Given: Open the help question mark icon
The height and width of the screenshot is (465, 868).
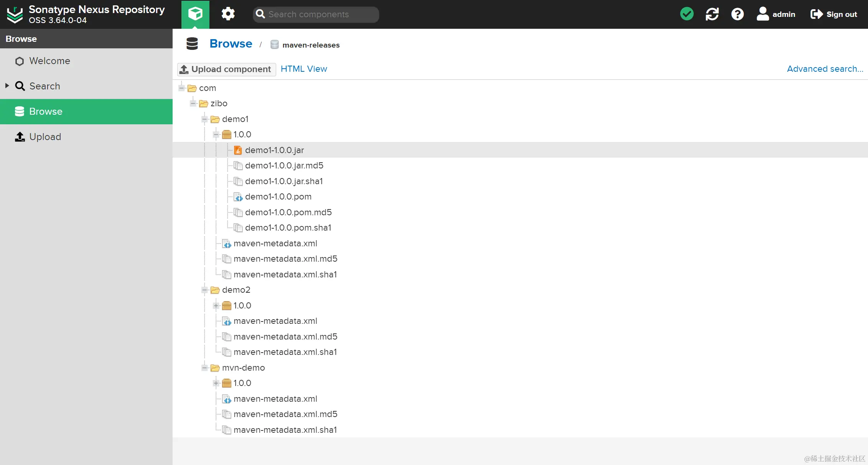Looking at the screenshot, I should click(x=737, y=14).
